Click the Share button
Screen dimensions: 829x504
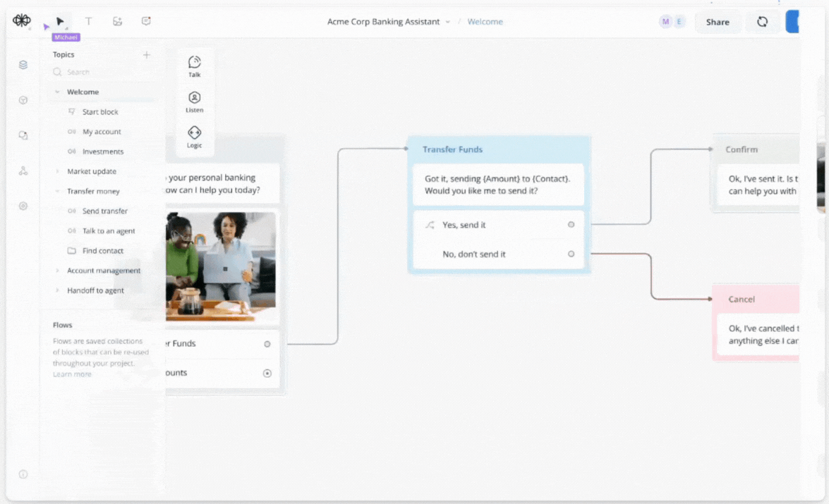tap(717, 22)
